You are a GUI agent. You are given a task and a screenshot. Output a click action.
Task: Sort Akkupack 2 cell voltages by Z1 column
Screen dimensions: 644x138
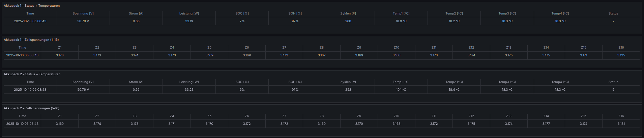(60, 116)
